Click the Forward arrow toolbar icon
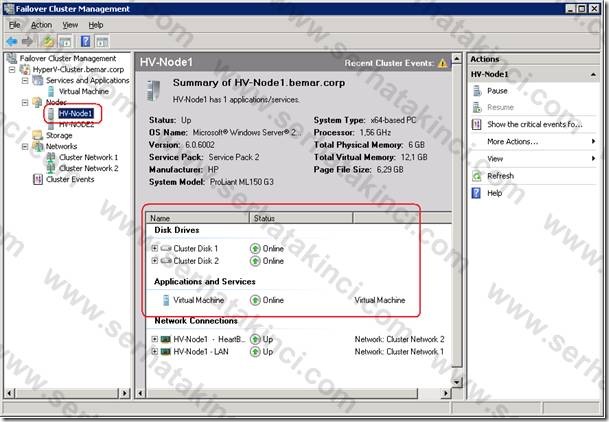 pyautogui.click(x=28, y=41)
